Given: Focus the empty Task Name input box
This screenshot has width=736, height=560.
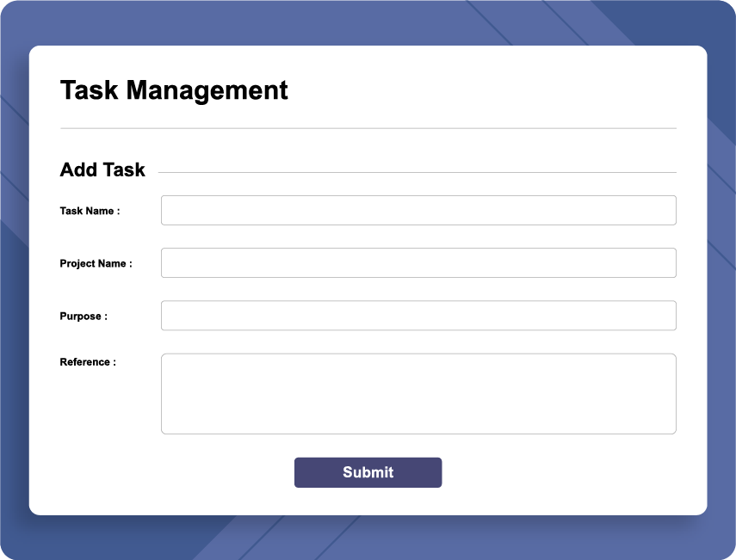Looking at the screenshot, I should pos(418,210).
